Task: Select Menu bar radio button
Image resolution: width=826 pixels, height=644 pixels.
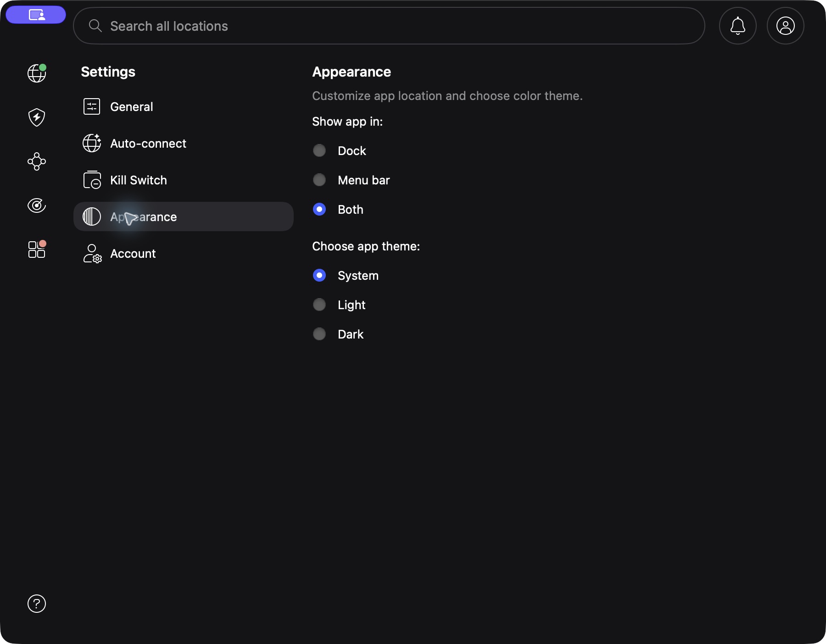Action: (319, 180)
